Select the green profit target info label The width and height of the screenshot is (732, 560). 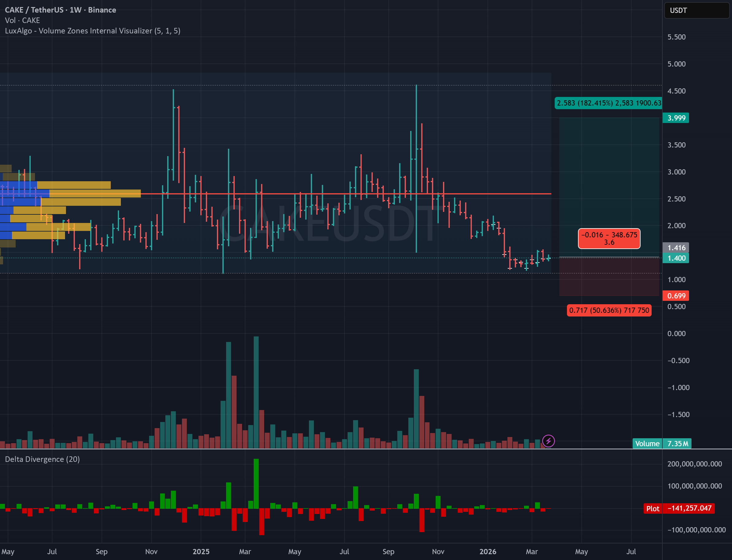coord(608,103)
